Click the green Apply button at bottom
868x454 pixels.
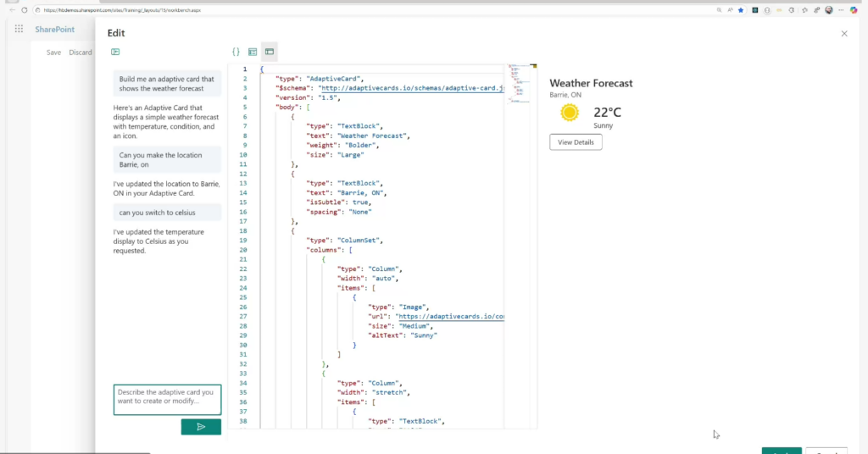pos(781,451)
